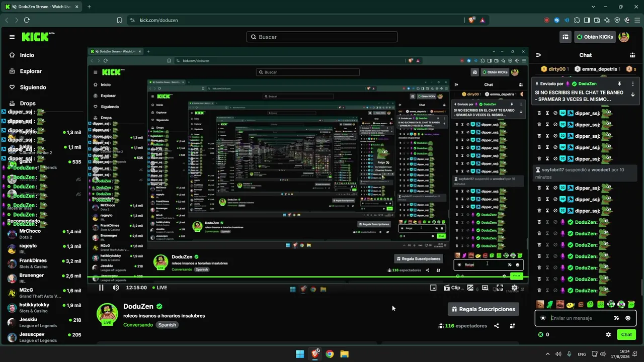The width and height of the screenshot is (644, 362).
Task: Open the Jesuscpev channel in the sidebar
Action: coord(44,337)
